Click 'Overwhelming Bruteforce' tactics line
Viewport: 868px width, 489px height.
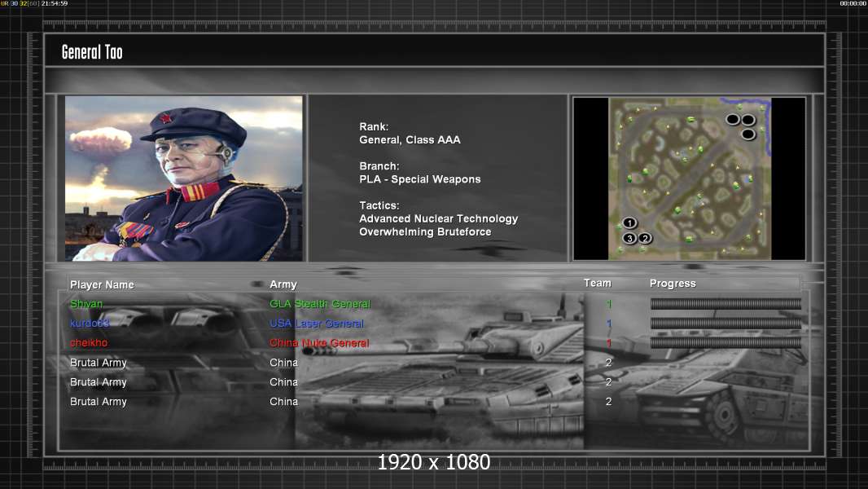425,232
